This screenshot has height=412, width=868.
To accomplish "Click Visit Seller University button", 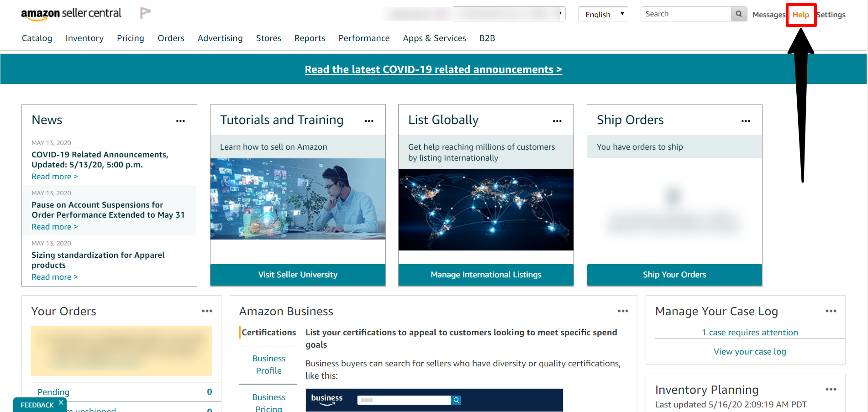I will click(298, 275).
